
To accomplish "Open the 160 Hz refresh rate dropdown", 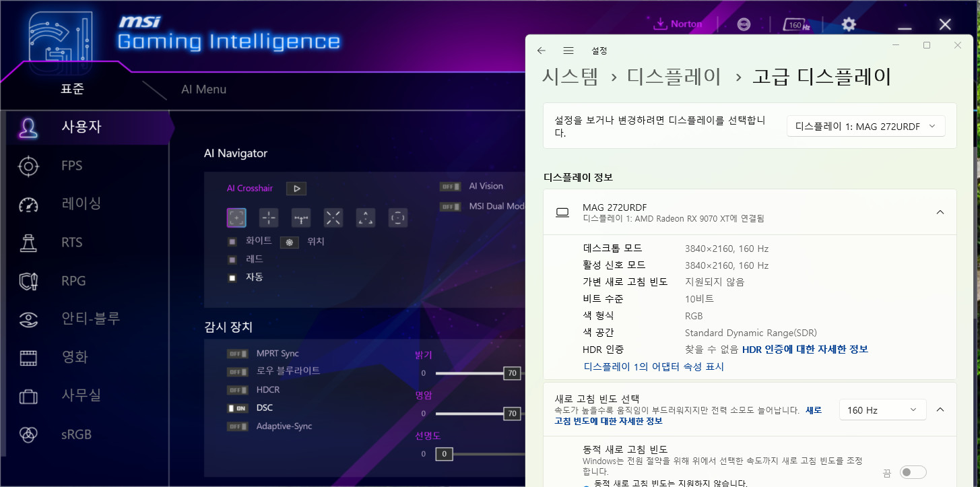I will click(882, 410).
